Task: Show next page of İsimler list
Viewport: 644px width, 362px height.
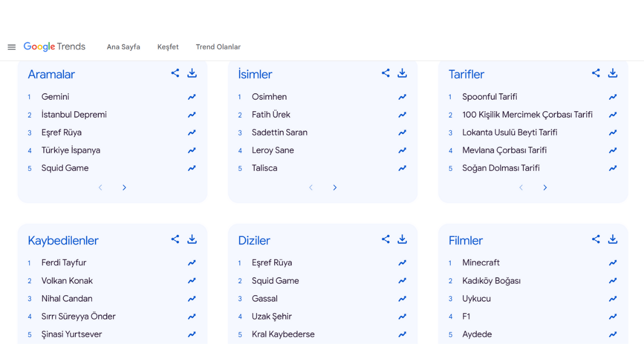Action: click(x=335, y=188)
